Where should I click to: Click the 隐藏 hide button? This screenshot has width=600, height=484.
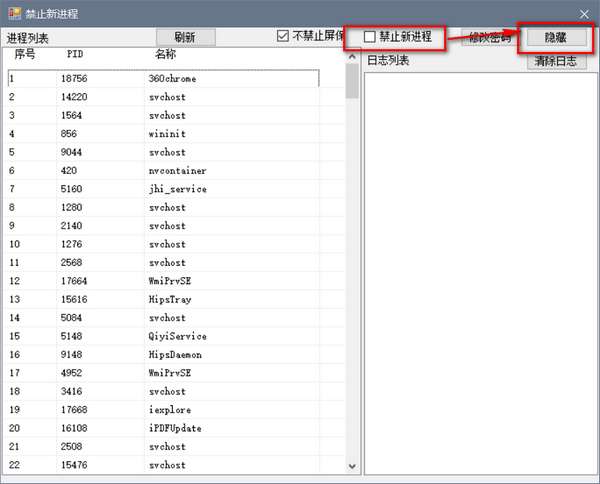coord(557,37)
